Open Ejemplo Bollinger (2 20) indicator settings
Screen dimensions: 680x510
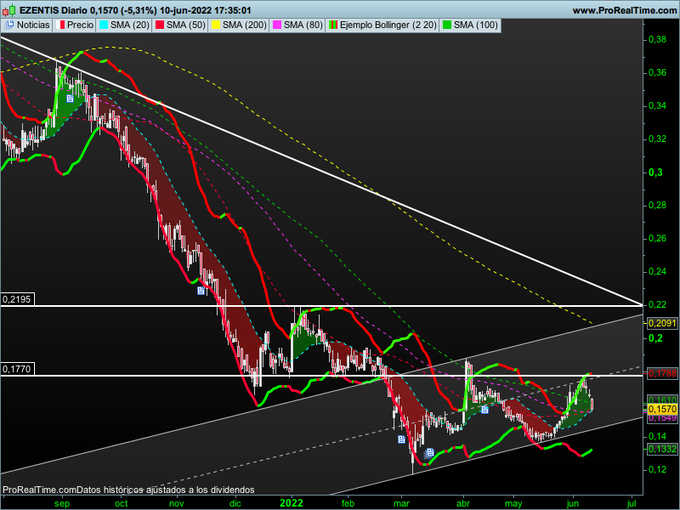click(x=383, y=25)
